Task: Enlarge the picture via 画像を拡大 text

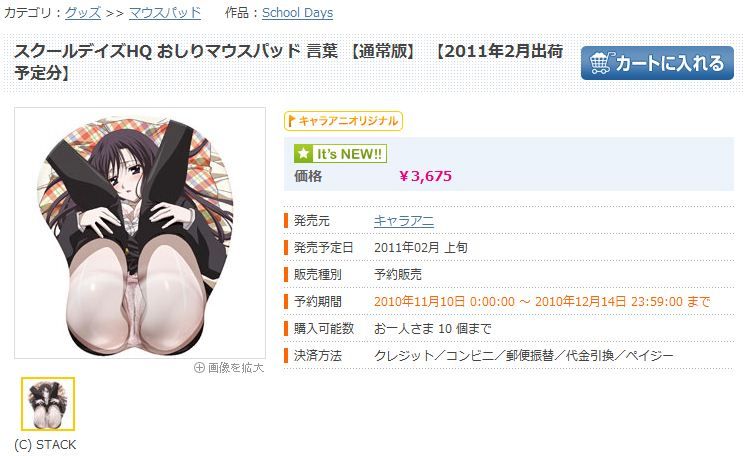Action: (x=235, y=367)
